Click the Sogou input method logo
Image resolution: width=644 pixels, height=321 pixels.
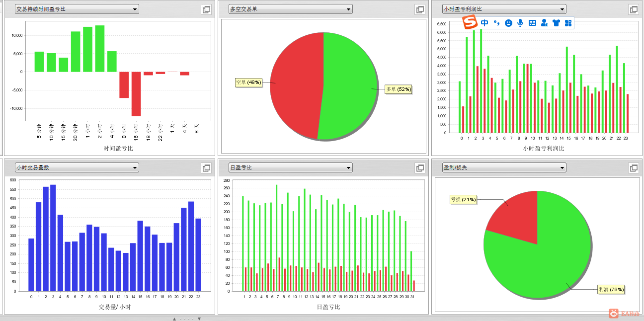click(x=470, y=22)
